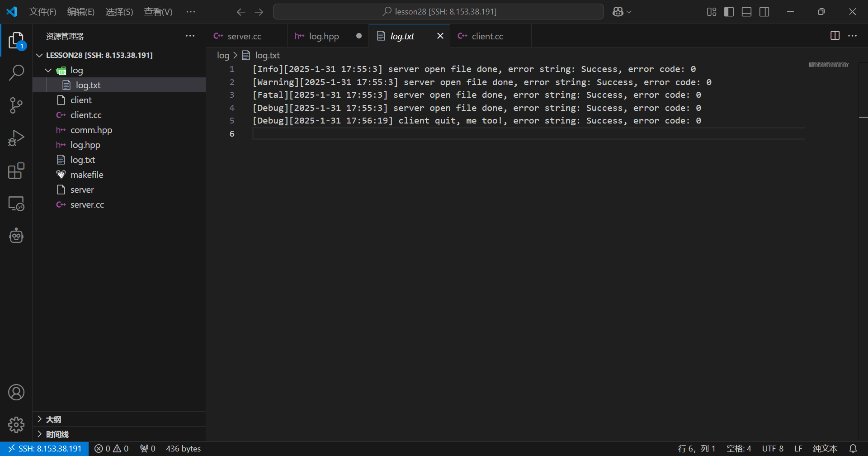This screenshot has height=456, width=868.
Task: Select log.txt inside log folder
Action: click(x=119, y=85)
